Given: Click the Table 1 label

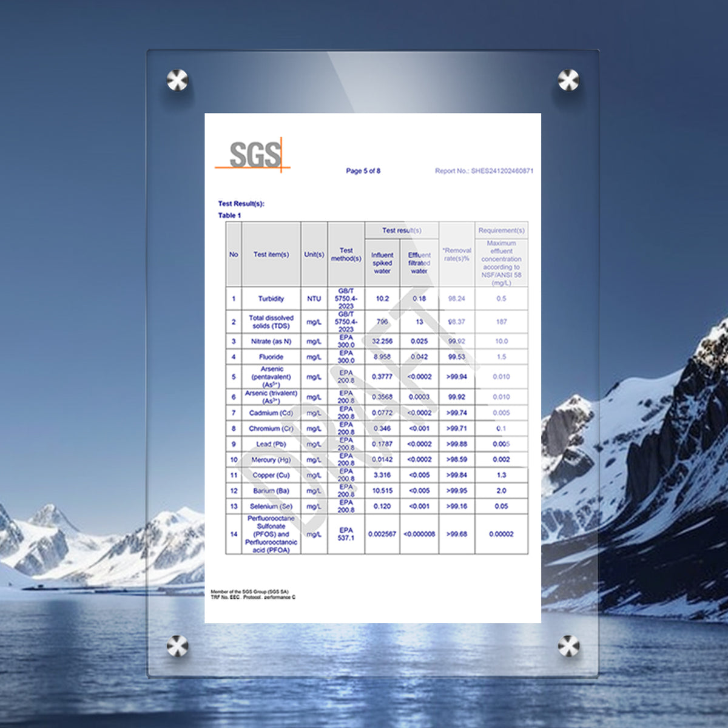Looking at the screenshot, I should click(x=230, y=215).
